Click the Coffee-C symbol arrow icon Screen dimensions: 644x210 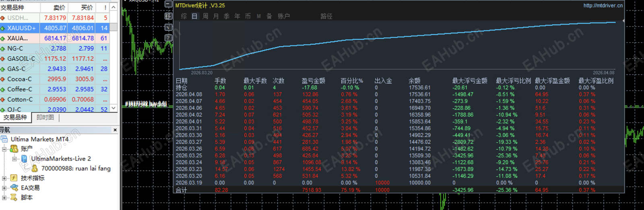(3, 89)
